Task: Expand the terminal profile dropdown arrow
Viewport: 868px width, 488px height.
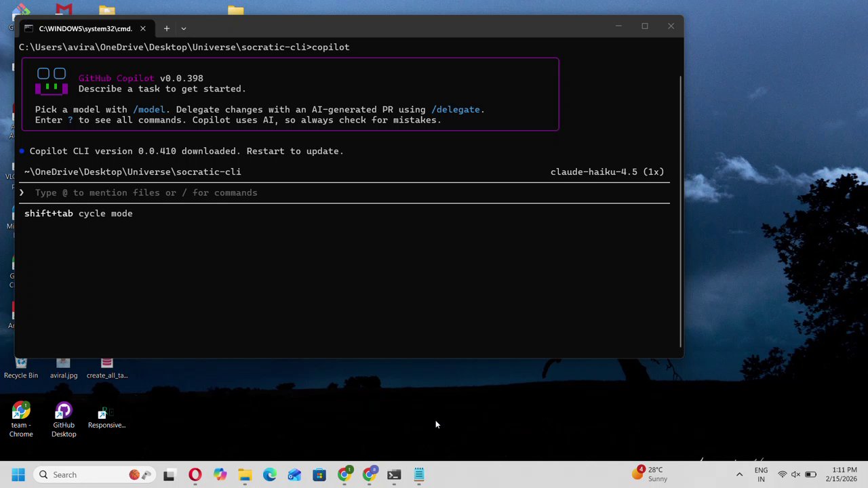Action: click(x=183, y=28)
